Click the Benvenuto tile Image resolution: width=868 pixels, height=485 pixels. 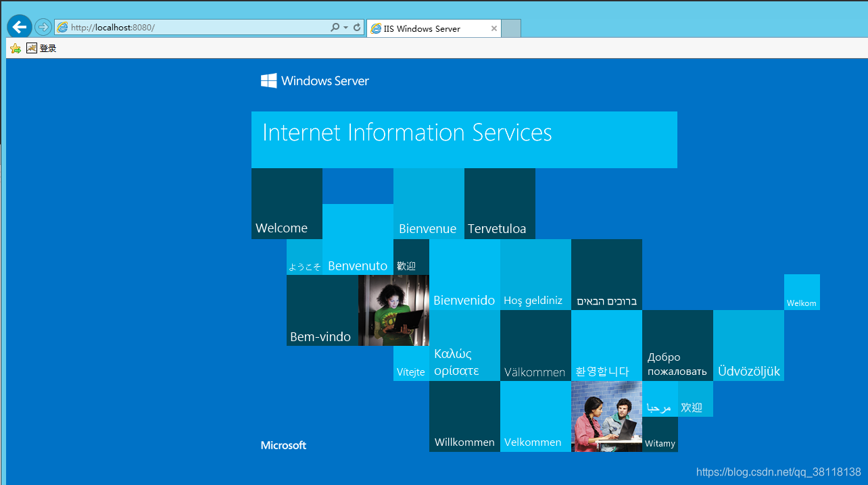click(x=358, y=239)
